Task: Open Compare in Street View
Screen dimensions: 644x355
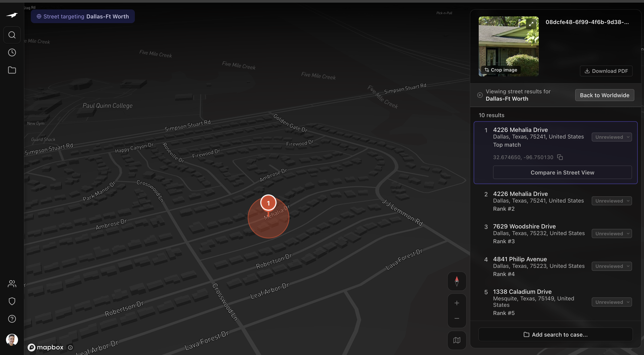Action: click(x=562, y=172)
